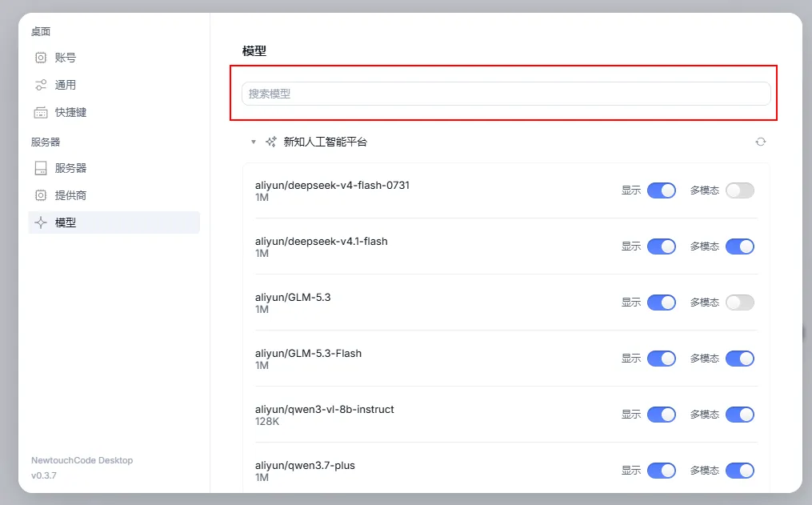812x505 pixels.
Task: Click the 服务器 server icon in the sidebar
Action: pyautogui.click(x=41, y=168)
